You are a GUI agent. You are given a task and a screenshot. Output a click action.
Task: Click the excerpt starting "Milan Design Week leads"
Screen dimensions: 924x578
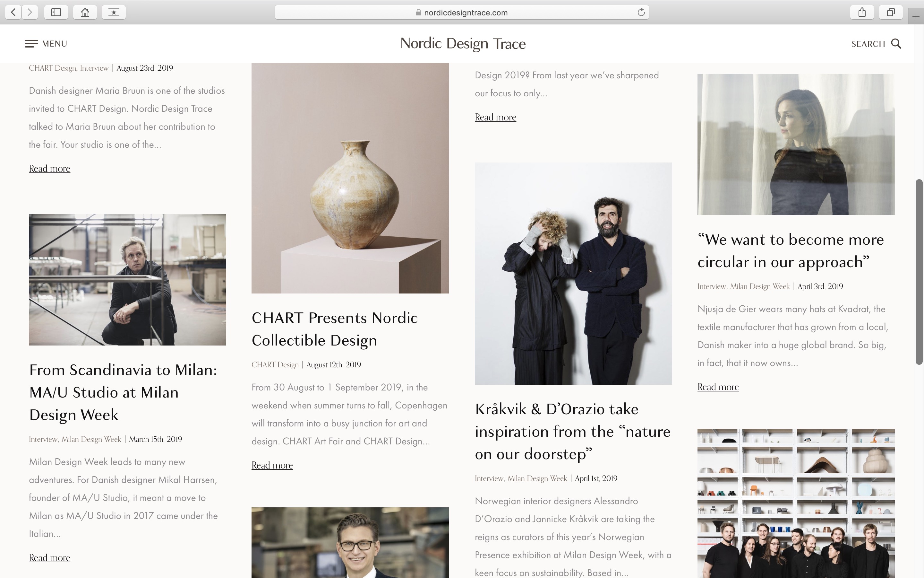click(123, 498)
